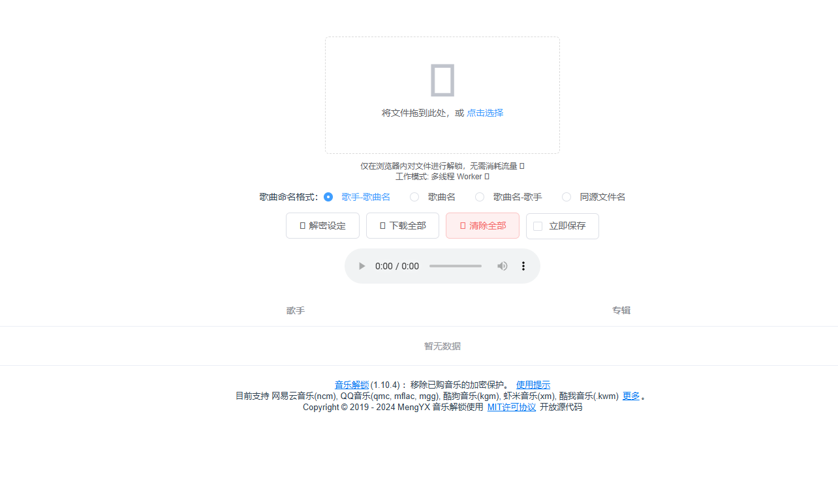Click the audio progress seek bar

(x=455, y=265)
